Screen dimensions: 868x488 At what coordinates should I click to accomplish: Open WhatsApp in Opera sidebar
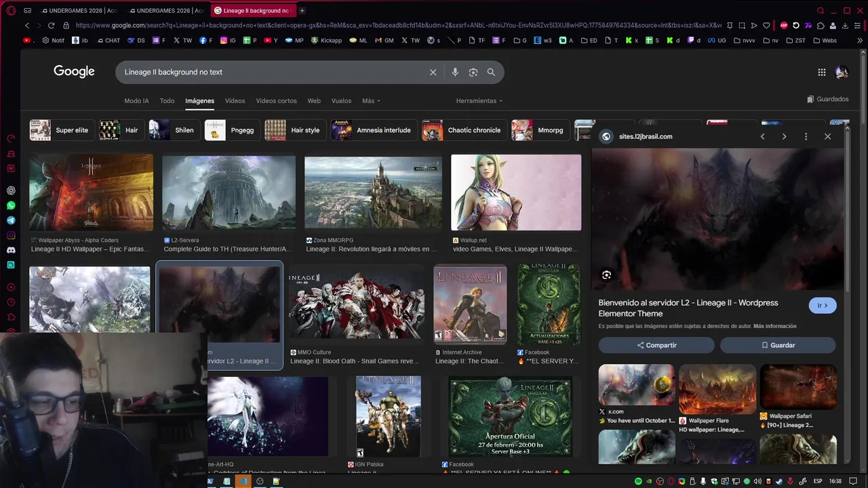point(11,205)
